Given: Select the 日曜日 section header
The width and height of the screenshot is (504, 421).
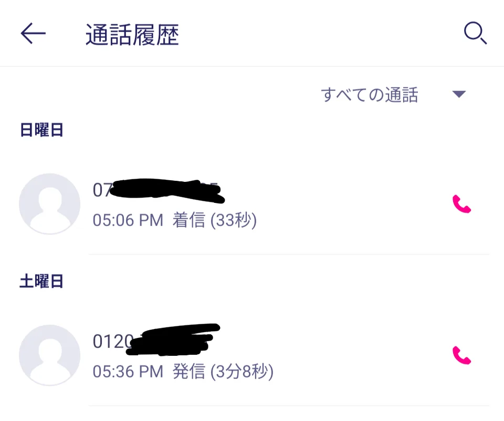Looking at the screenshot, I should coord(41,130).
